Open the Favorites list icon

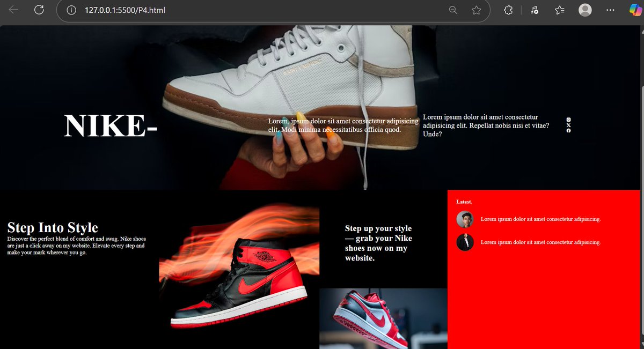(x=560, y=10)
